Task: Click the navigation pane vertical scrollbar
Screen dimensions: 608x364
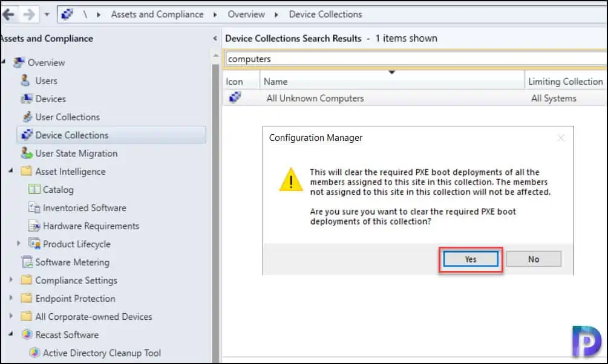Action: pos(215,213)
